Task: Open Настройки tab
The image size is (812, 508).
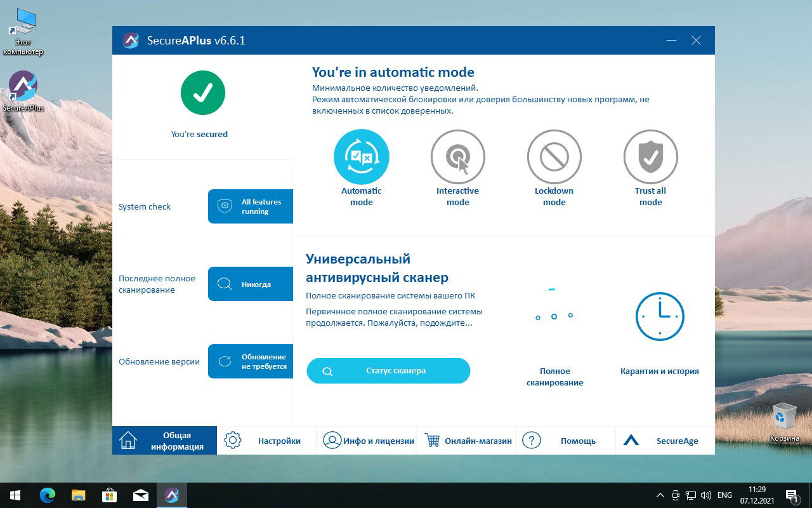Action: click(x=266, y=441)
